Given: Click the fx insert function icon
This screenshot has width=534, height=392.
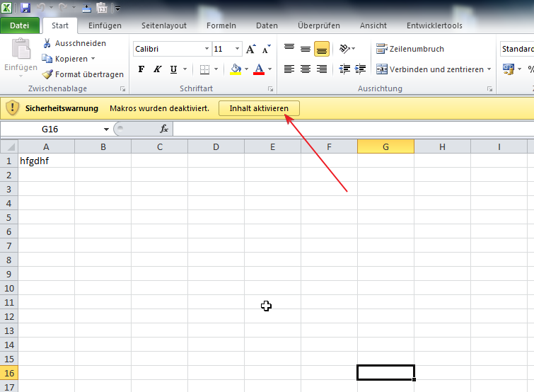Looking at the screenshot, I should pyautogui.click(x=164, y=129).
